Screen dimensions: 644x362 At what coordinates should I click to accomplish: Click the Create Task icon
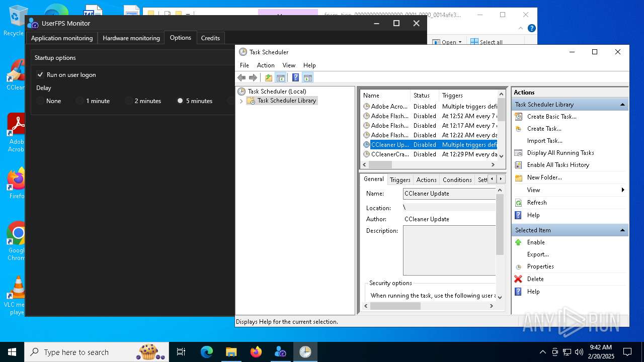click(518, 129)
